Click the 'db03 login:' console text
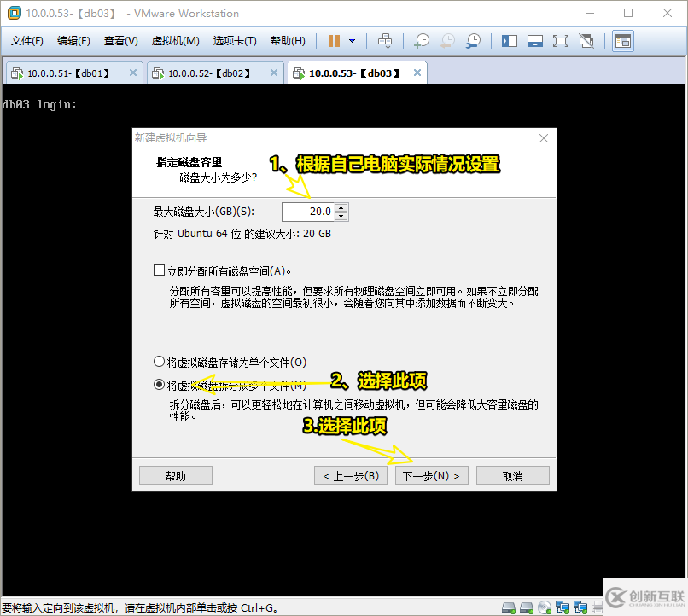Viewport: 688px width, 616px height. [39, 104]
